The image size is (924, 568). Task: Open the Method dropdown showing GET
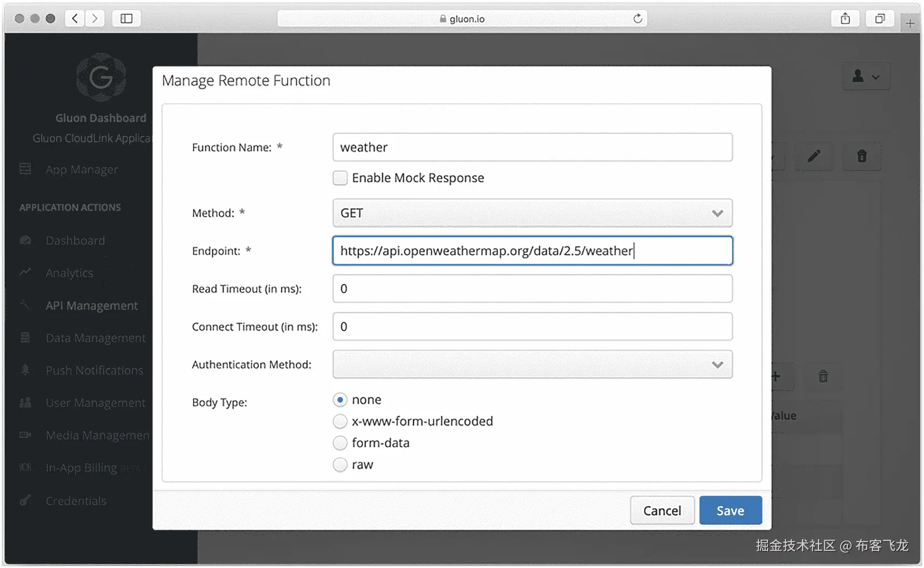pyautogui.click(x=532, y=213)
